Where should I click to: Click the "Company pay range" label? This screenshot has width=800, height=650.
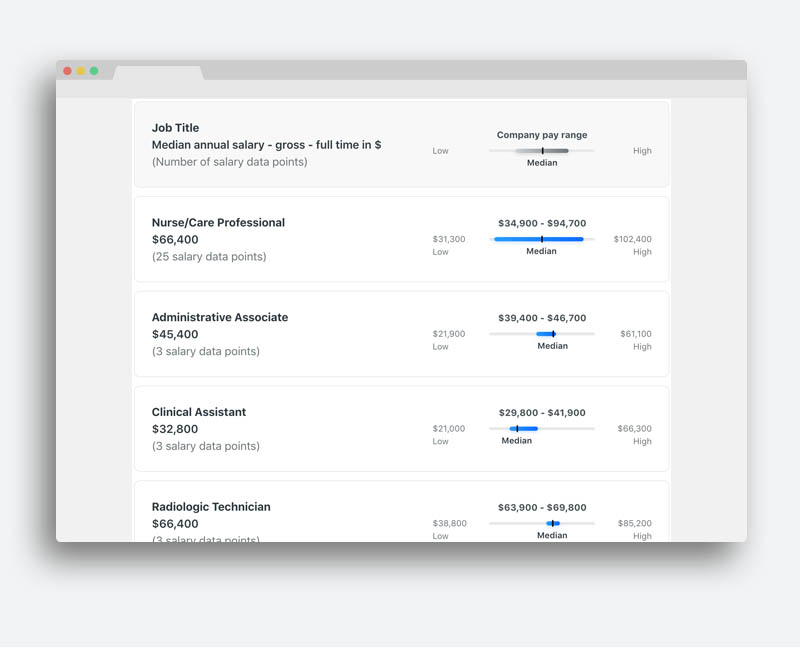coord(542,135)
